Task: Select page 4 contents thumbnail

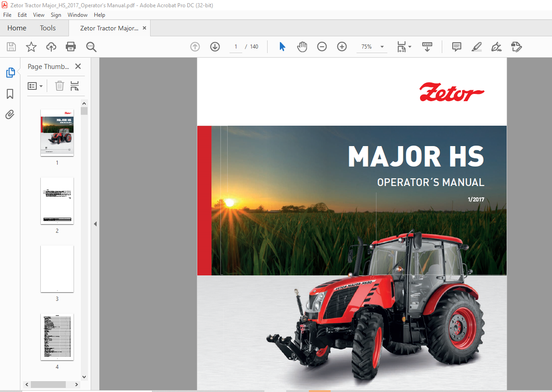Action: pyautogui.click(x=57, y=337)
